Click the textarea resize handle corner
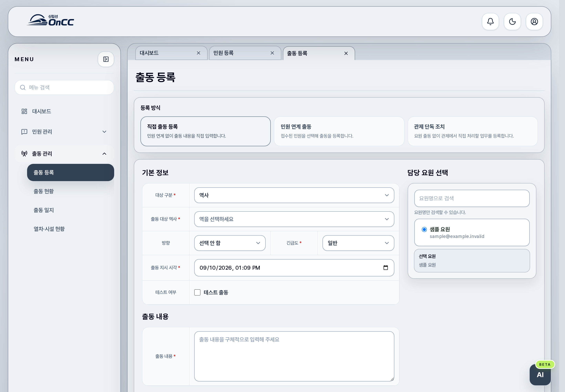The width and height of the screenshot is (565, 392). [x=392, y=379]
